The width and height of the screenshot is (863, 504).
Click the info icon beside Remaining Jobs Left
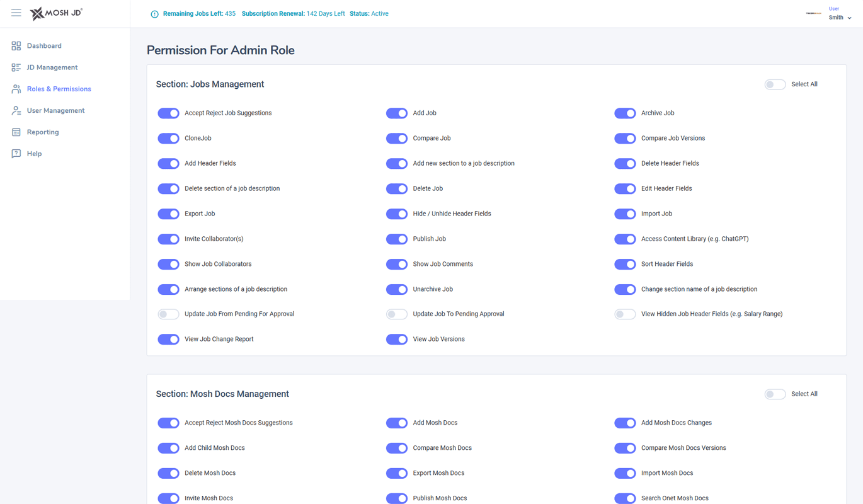(154, 13)
